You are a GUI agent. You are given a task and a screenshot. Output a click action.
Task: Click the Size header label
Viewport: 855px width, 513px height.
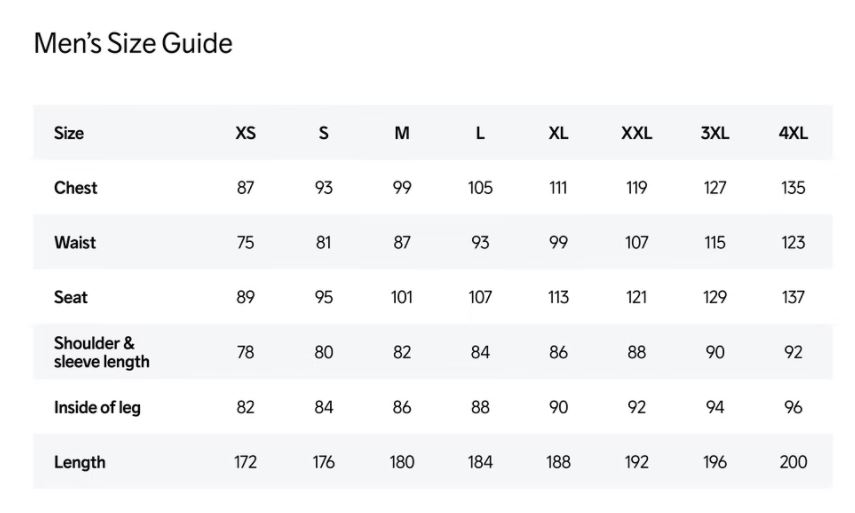point(69,133)
